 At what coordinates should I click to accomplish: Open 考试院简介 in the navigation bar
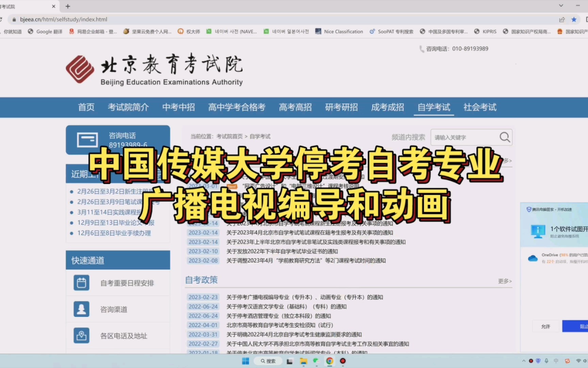point(128,107)
